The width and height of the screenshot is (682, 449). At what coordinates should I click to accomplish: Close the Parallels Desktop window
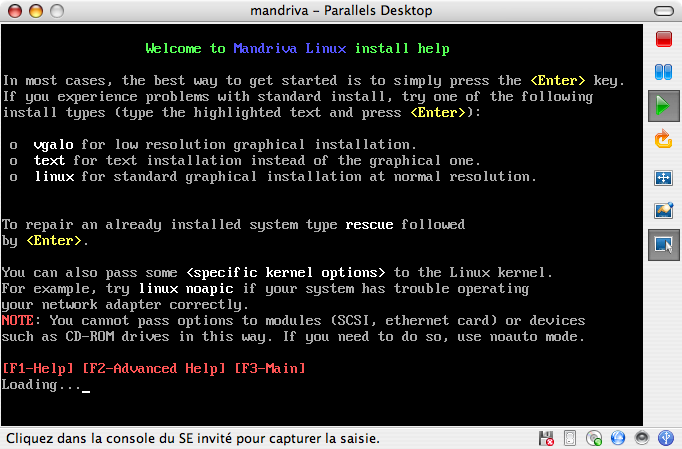pos(15,11)
